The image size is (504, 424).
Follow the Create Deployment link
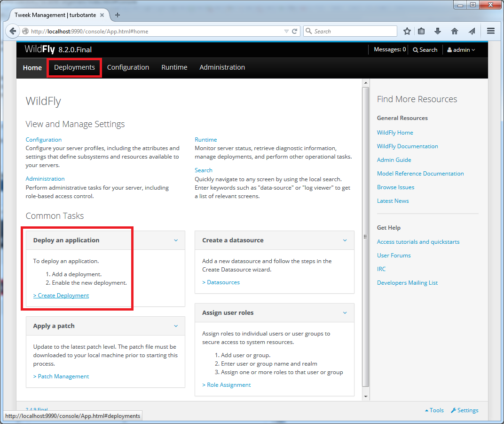click(x=61, y=296)
